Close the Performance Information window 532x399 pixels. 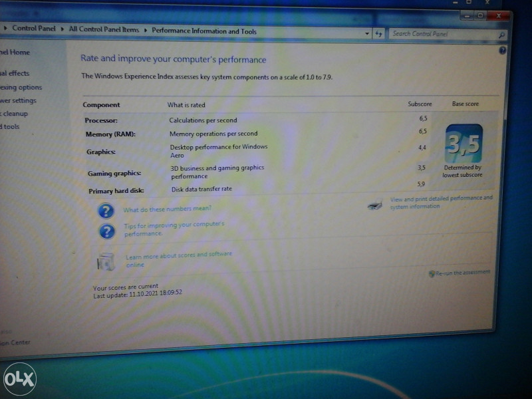(498, 15)
